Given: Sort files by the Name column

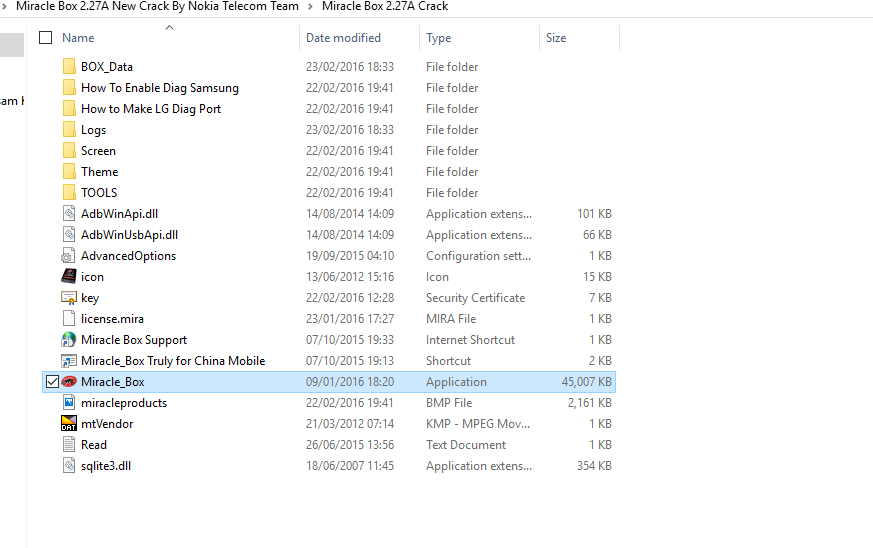Looking at the screenshot, I should click(78, 38).
